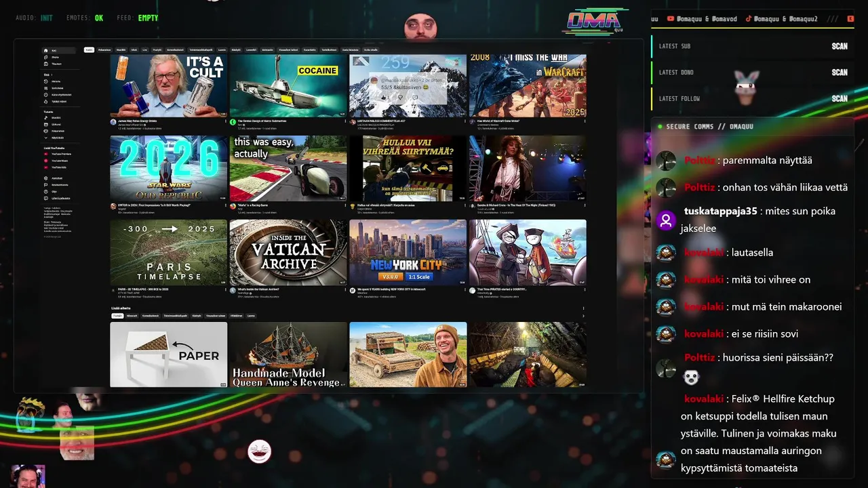868x488 pixels.
Task: Select the Kaikki filter chip
Action: (89, 50)
